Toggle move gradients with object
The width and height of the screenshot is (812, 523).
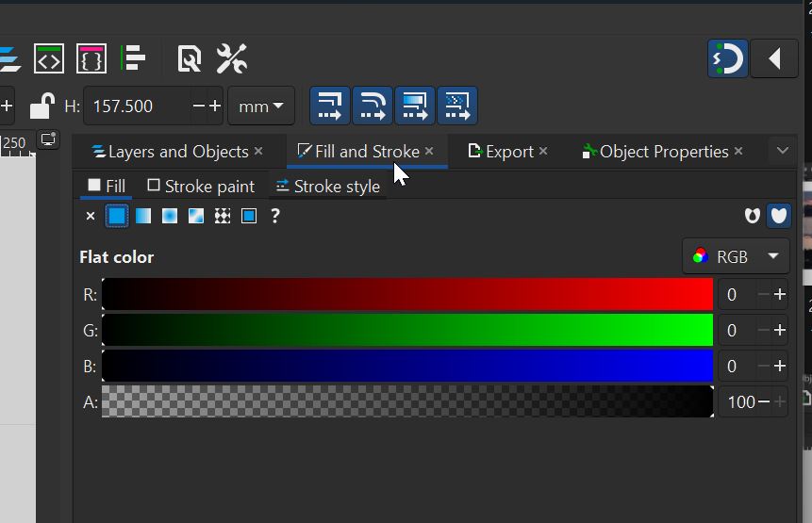(415, 106)
